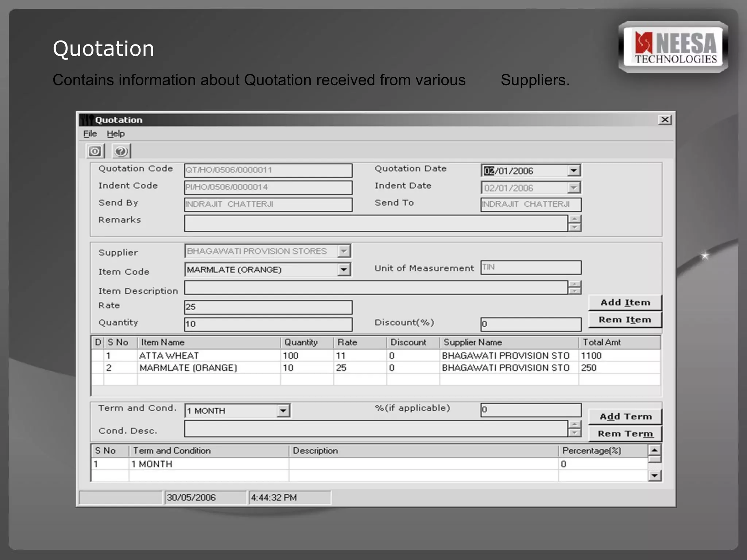Expand the Quotation Date dropdown

(573, 171)
